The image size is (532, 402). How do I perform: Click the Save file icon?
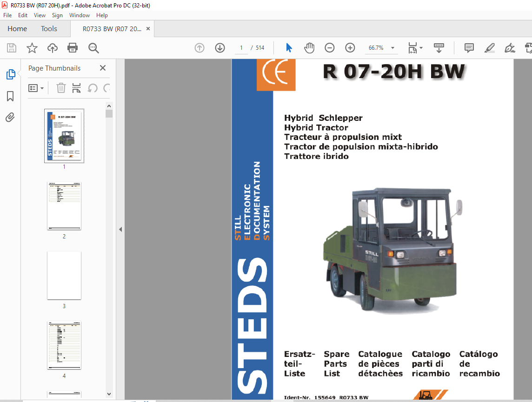tap(12, 48)
